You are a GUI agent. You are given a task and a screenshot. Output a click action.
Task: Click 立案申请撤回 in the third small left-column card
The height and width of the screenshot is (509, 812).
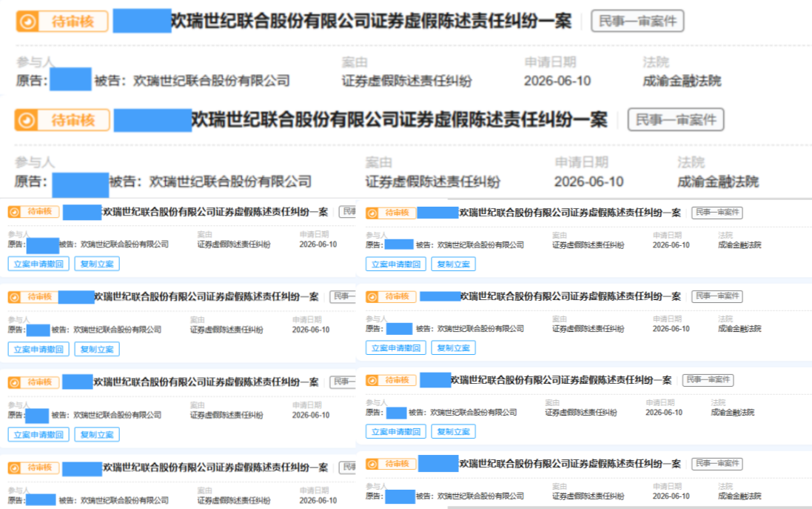38,434
